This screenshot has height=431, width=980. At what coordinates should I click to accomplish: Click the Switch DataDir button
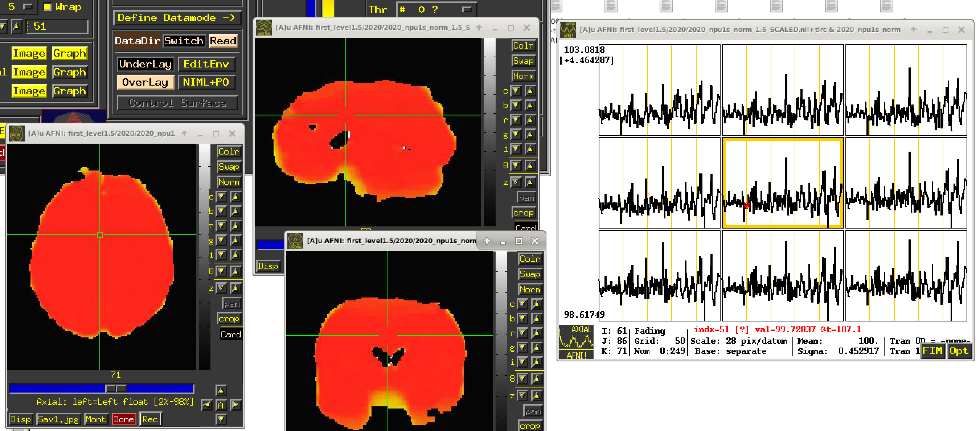pyautogui.click(x=184, y=41)
